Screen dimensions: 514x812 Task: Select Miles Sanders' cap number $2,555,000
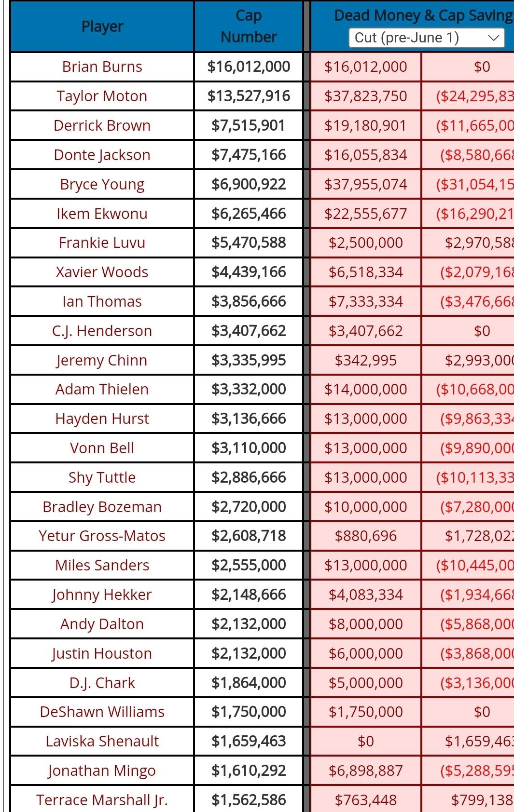(249, 565)
